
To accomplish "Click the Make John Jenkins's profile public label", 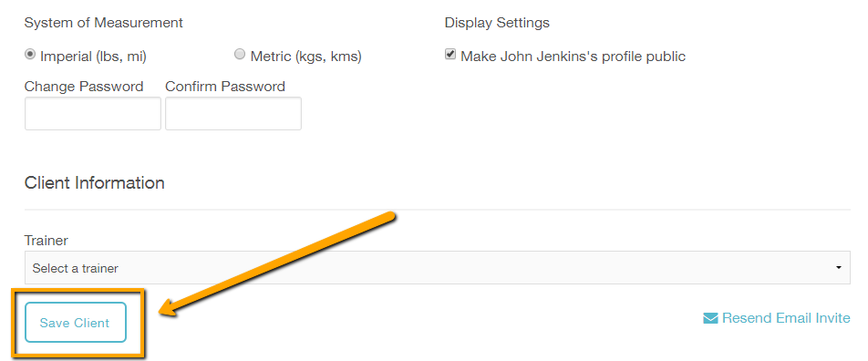I will 573,57.
